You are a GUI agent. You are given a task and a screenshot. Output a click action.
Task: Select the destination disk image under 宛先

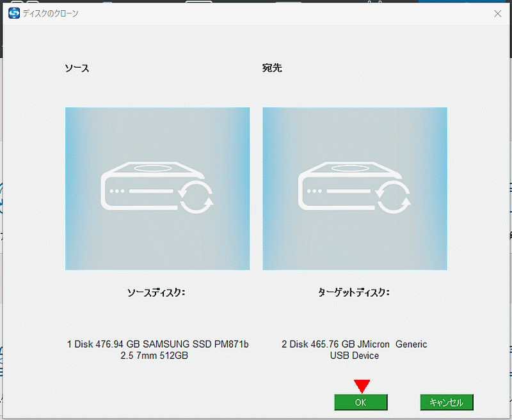click(x=355, y=189)
